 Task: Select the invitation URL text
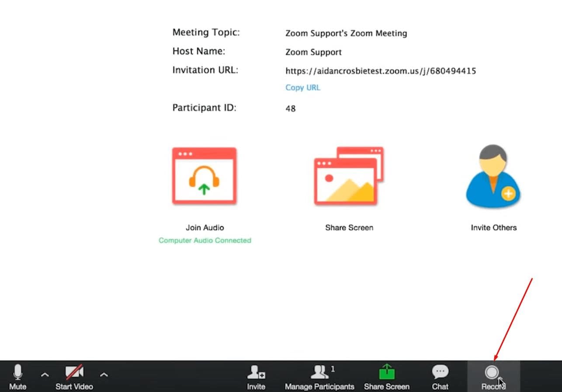(x=381, y=71)
